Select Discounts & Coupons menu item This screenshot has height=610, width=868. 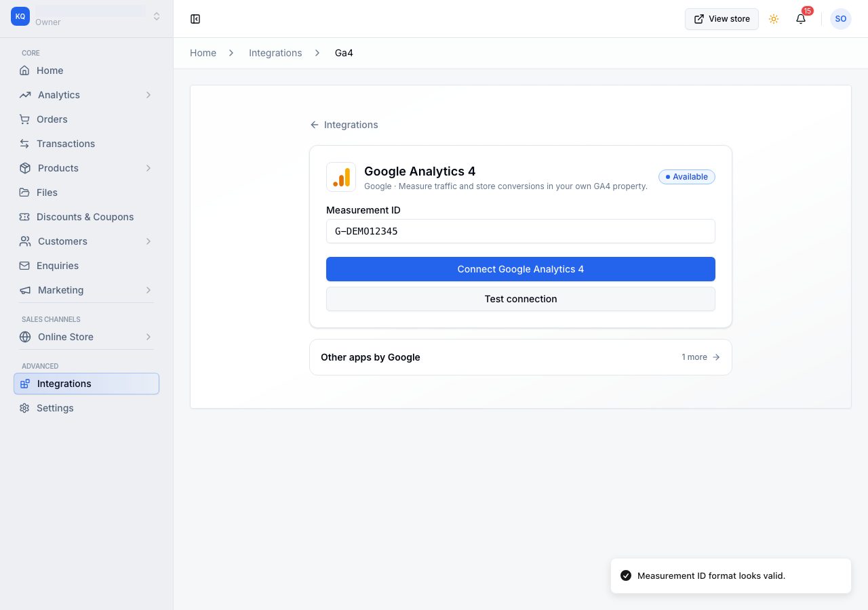[x=86, y=217]
